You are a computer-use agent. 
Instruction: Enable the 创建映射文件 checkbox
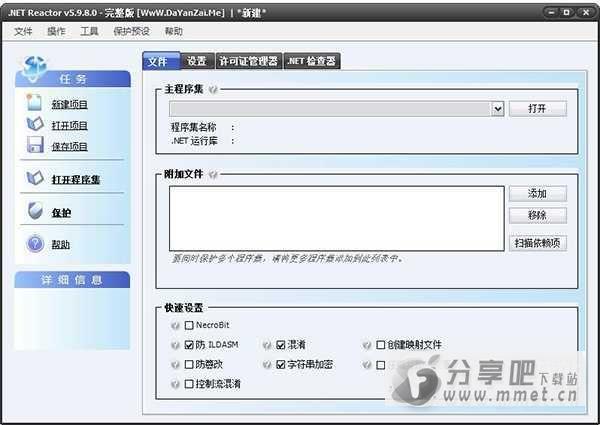[x=380, y=345]
